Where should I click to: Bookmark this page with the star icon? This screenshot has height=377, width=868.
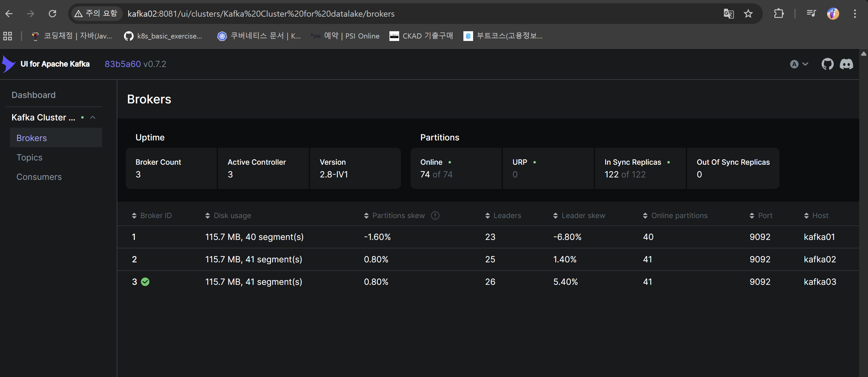pos(748,14)
